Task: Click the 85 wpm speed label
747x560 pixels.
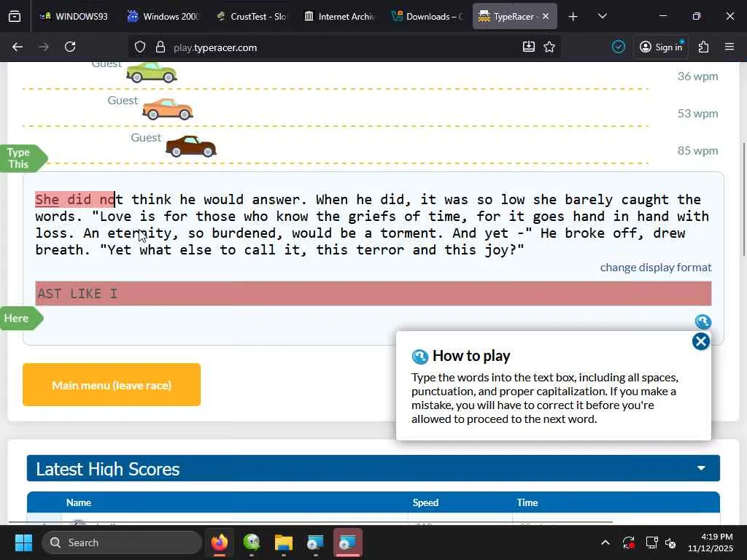Action: coord(697,150)
